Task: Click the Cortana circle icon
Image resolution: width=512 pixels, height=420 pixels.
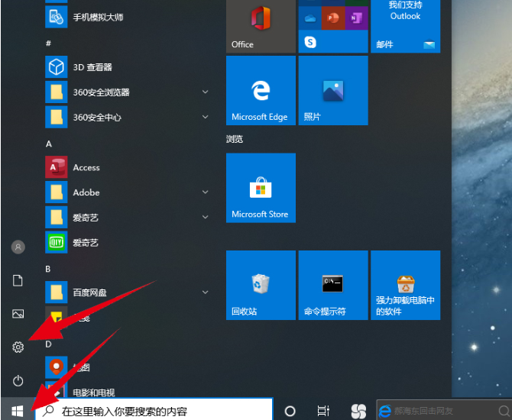Action: tap(290, 411)
